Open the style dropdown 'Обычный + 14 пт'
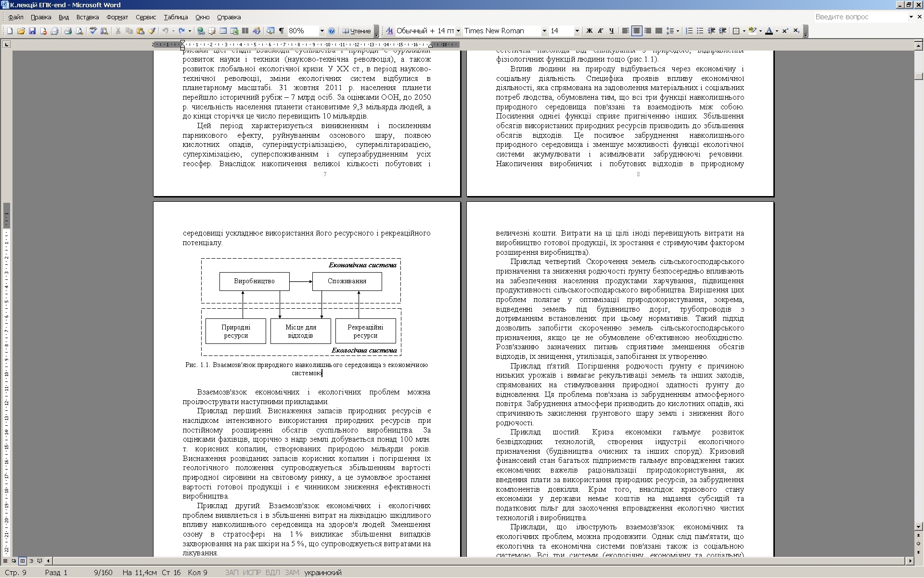The height and width of the screenshot is (578, 924). [x=458, y=31]
